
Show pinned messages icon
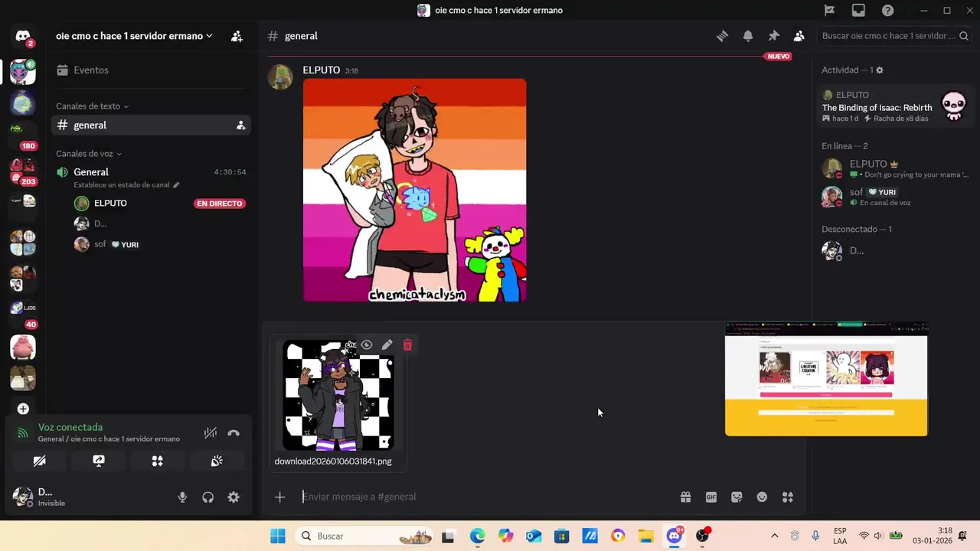tap(773, 36)
